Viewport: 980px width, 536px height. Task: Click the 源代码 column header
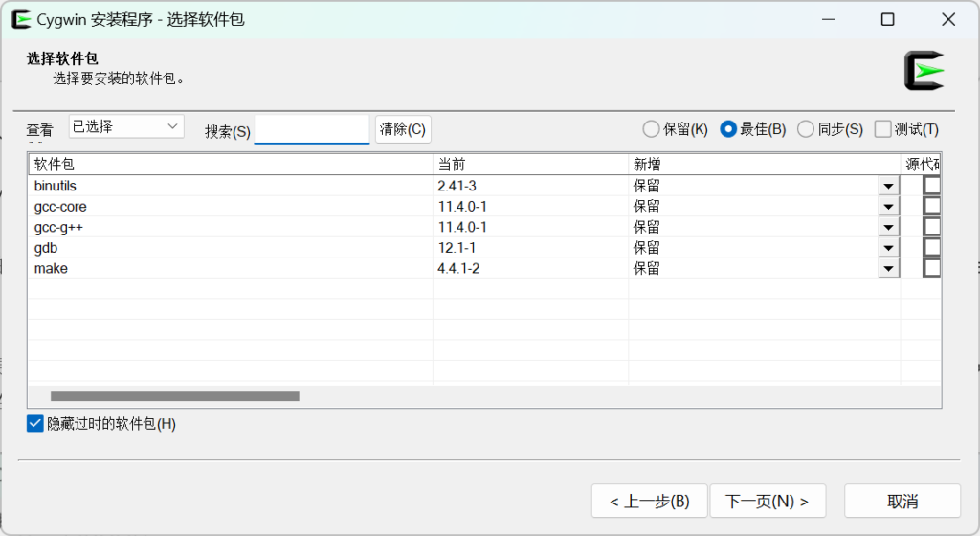point(922,165)
